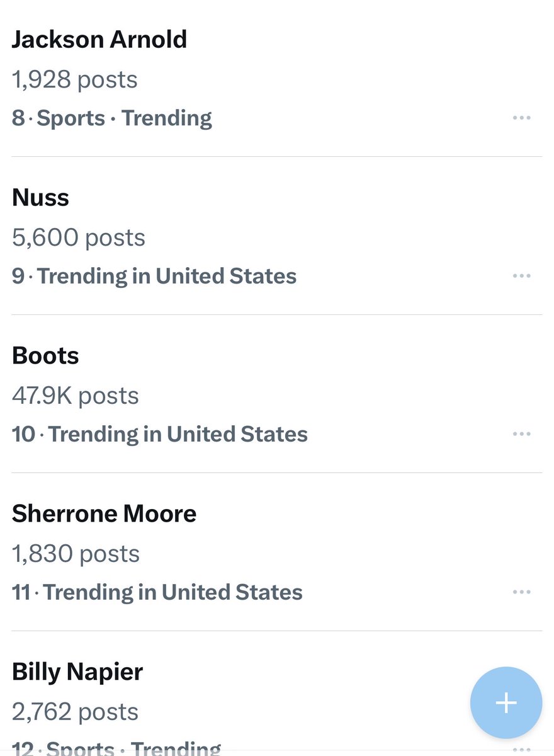Select the '10 · Trending in United States' label
This screenshot has height=756, width=554.
[160, 434]
